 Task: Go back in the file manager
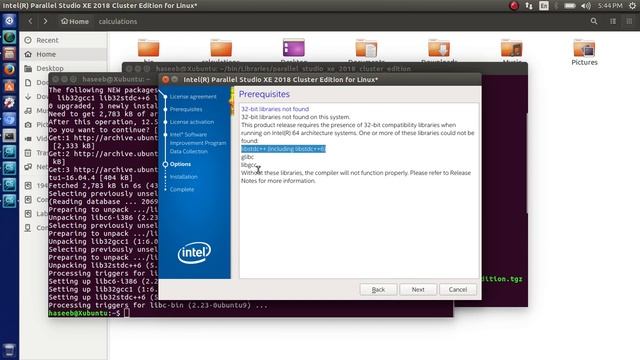pyautogui.click(x=30, y=21)
